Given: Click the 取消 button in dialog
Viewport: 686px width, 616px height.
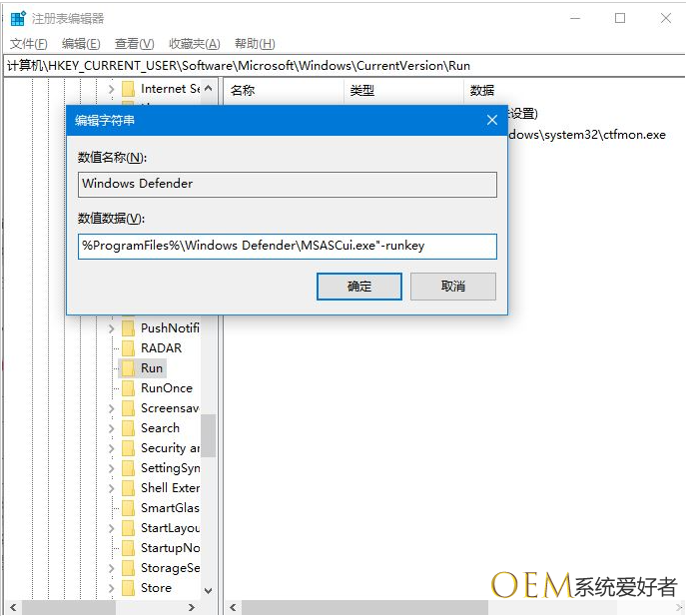Looking at the screenshot, I should (452, 287).
